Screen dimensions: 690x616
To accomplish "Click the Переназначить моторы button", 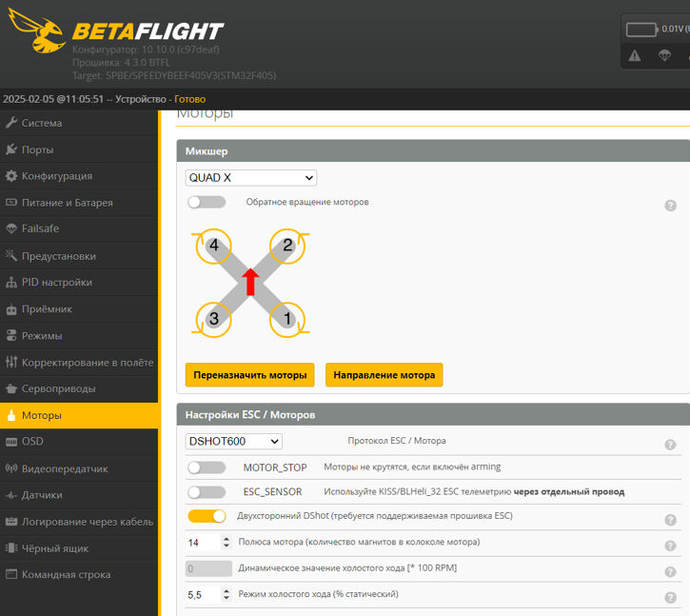I will pos(250,375).
